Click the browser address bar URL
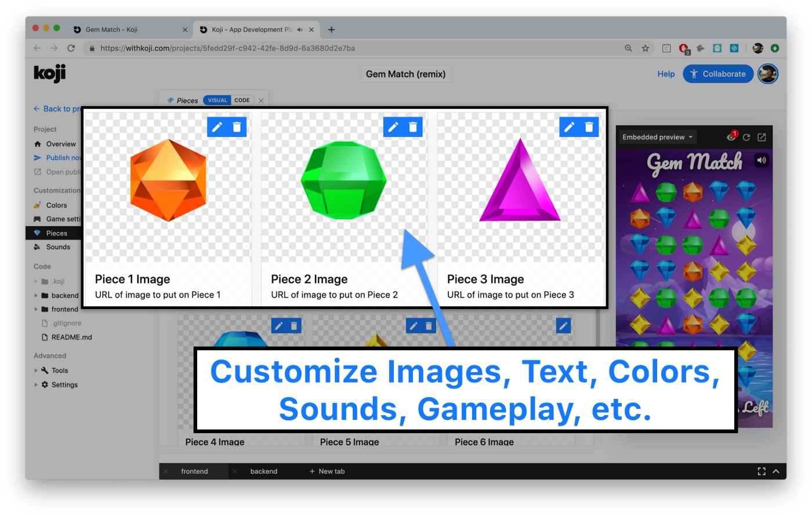Screen dimensions: 812x515 pos(228,48)
